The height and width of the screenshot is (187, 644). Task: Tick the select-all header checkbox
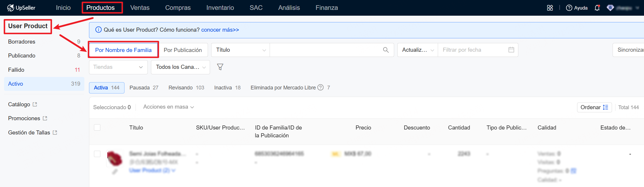click(x=97, y=127)
